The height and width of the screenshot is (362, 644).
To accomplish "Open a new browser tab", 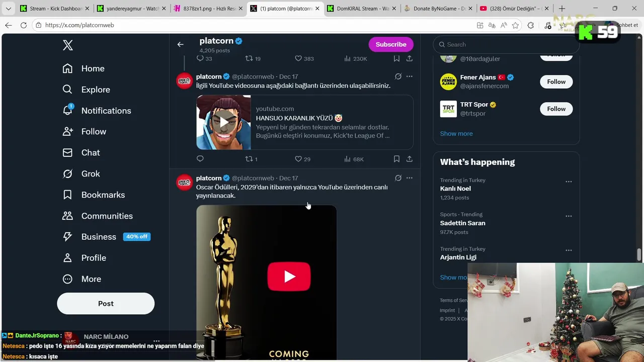I will 562,9.
